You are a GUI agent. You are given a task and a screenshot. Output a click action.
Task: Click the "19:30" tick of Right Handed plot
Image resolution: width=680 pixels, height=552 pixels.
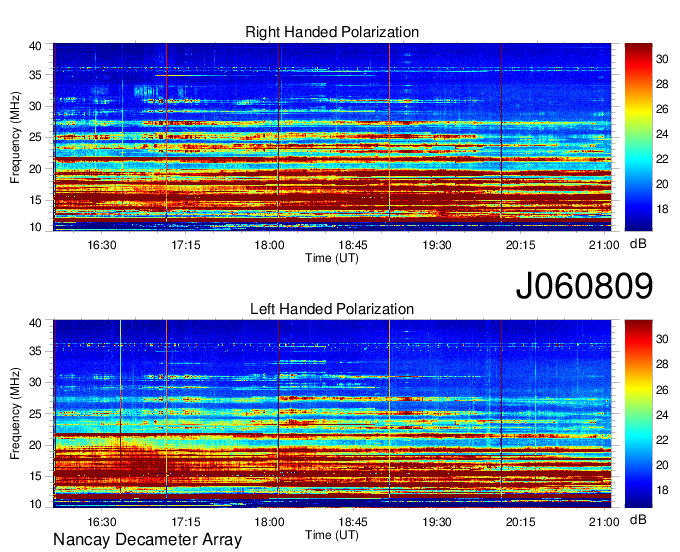(x=437, y=245)
